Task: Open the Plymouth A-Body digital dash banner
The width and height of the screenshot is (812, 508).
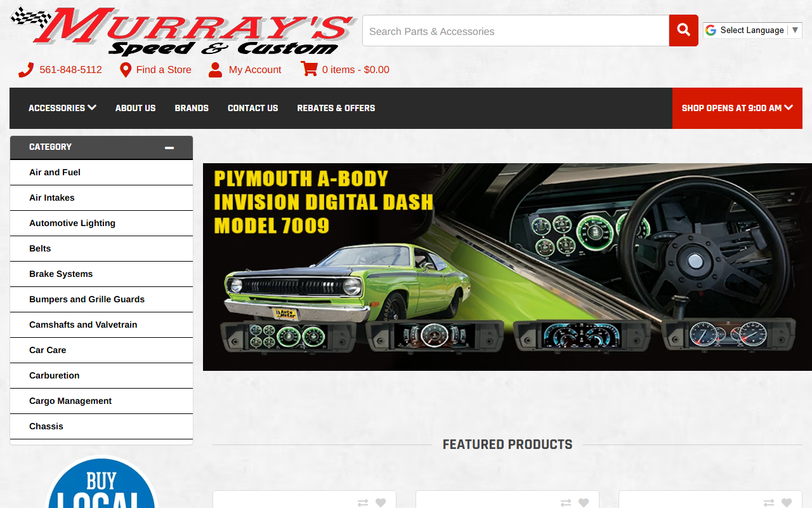Action: (507, 267)
